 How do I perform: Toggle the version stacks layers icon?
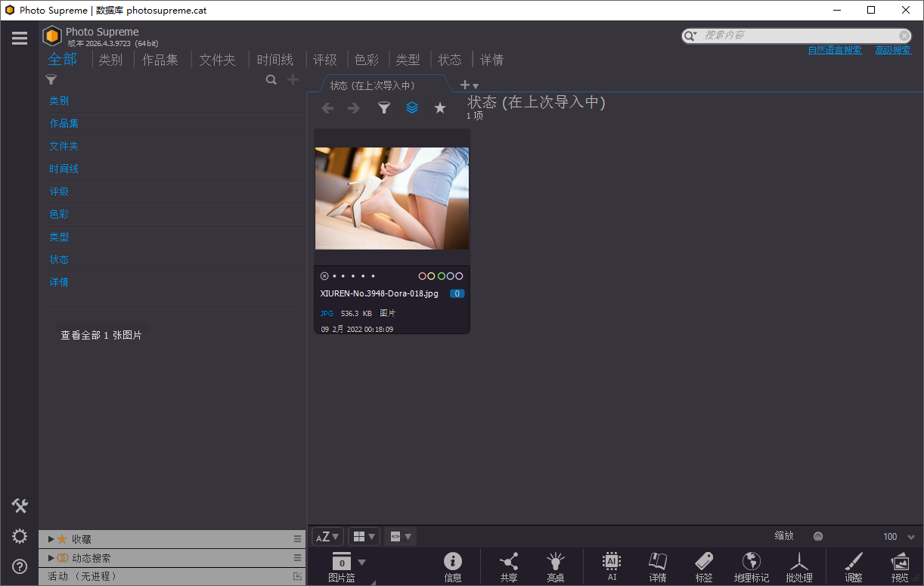click(412, 108)
